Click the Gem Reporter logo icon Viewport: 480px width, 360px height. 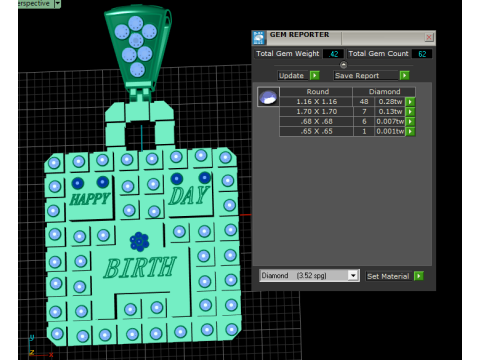[259, 37]
